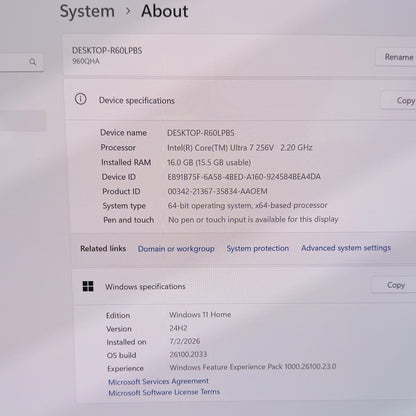416x416 pixels.
Task: Open Advanced system settings
Action: [x=346, y=248]
